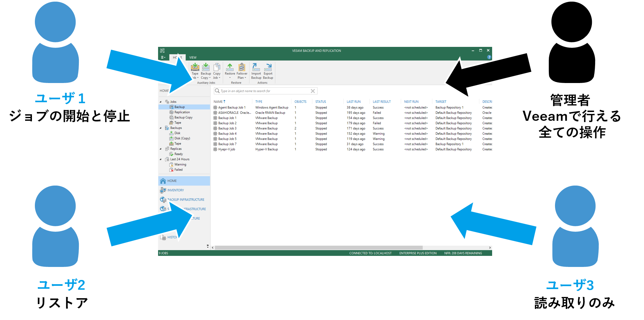The width and height of the screenshot is (644, 320).
Task: Sort by the LAST RUN column header
Action: [x=354, y=102]
